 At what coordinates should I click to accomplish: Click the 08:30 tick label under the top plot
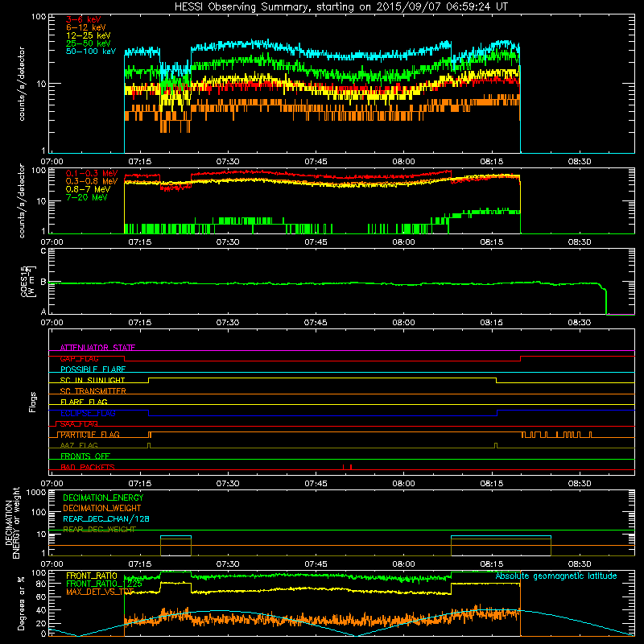[x=579, y=162]
